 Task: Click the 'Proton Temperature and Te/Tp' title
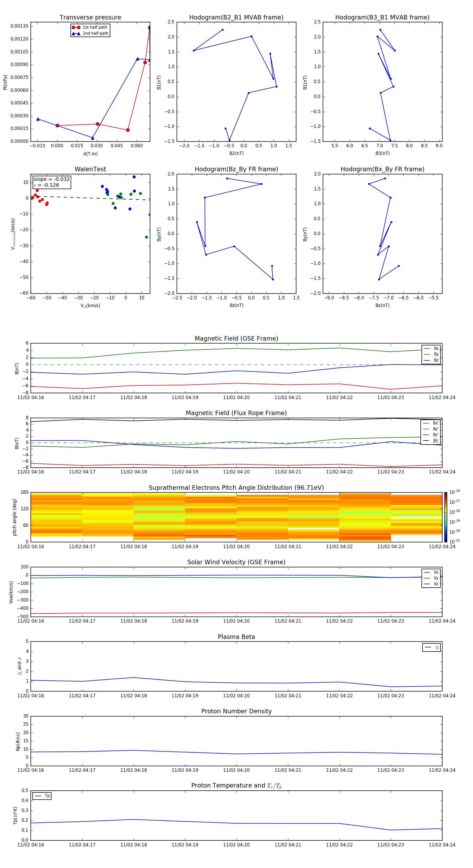coord(236,786)
